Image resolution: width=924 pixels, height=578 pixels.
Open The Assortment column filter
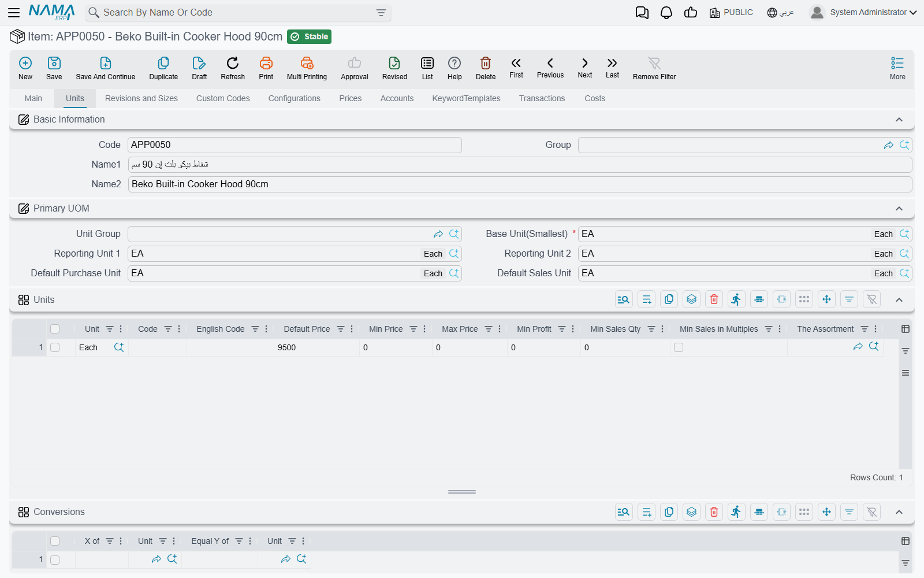pos(865,329)
